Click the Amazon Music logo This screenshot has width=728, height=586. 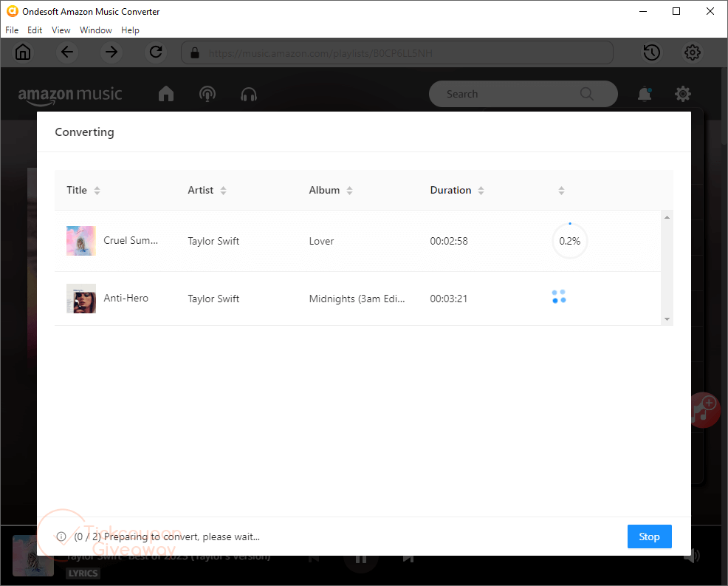click(x=69, y=95)
